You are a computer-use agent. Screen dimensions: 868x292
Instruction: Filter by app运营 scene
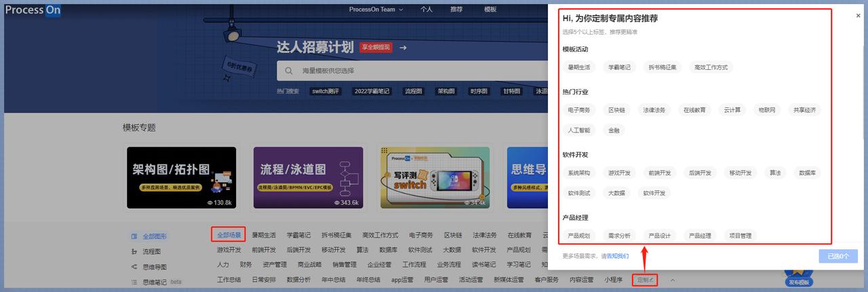pyautogui.click(x=401, y=280)
